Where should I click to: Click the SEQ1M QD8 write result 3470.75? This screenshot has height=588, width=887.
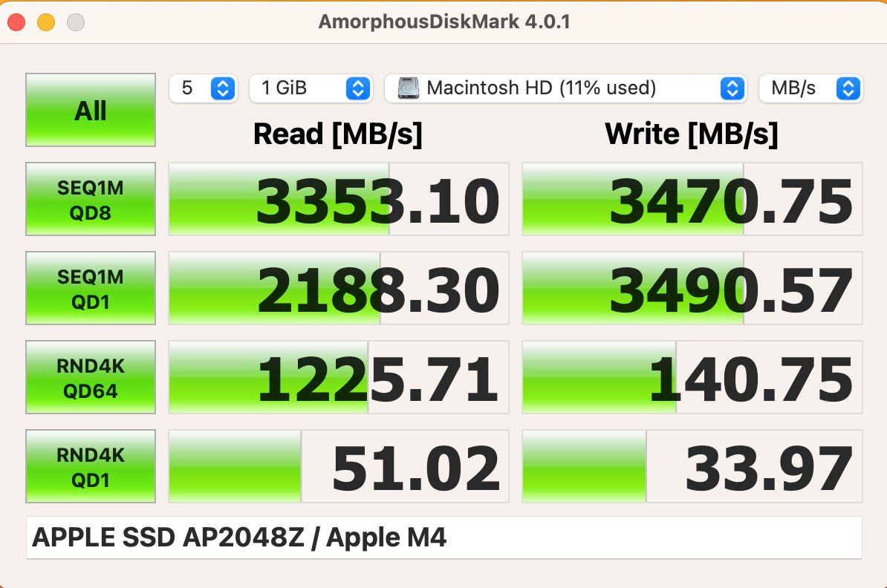(x=692, y=200)
